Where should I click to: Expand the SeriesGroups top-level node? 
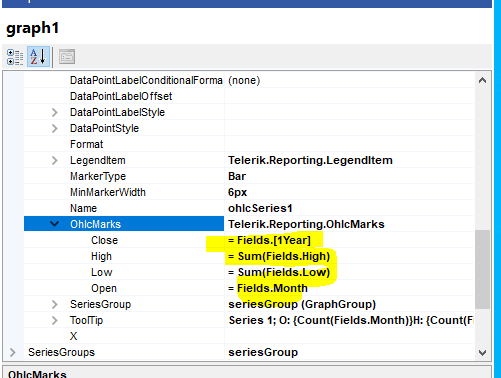click(13, 353)
